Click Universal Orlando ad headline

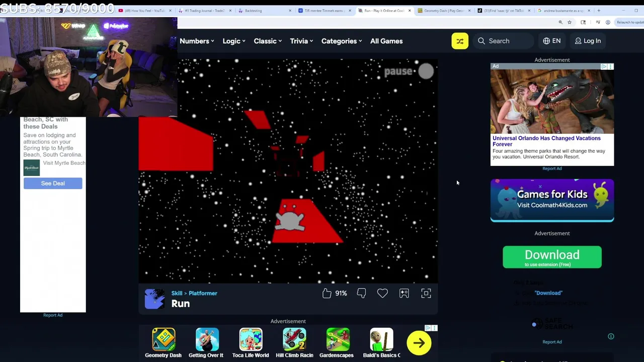(x=546, y=141)
